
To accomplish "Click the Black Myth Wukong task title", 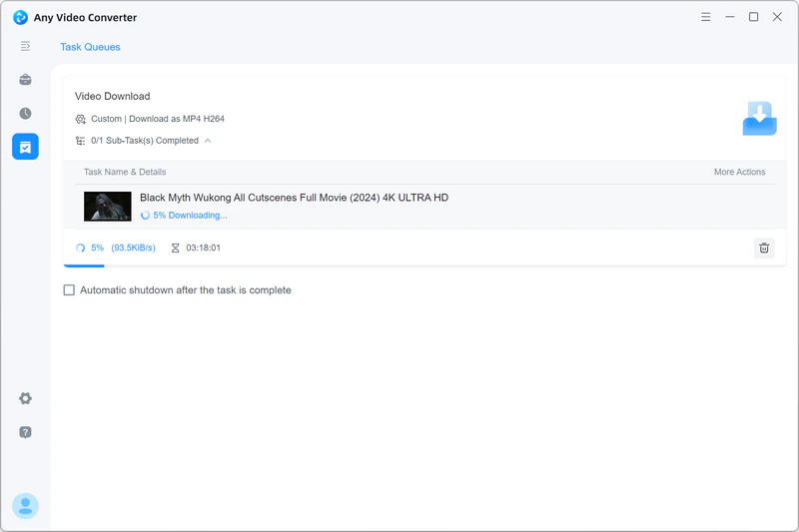I will click(294, 198).
